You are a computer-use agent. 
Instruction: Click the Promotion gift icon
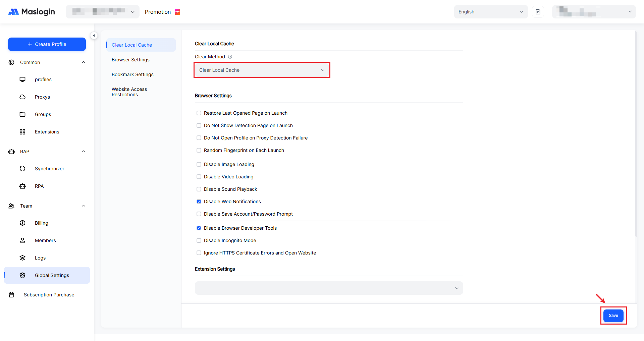[177, 12]
